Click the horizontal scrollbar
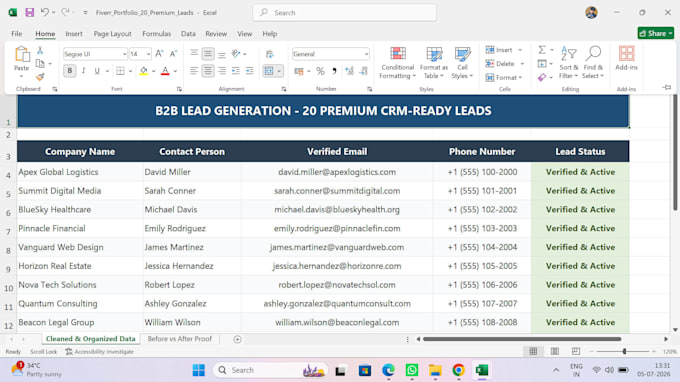The height and width of the screenshot is (382, 680). click(x=522, y=339)
